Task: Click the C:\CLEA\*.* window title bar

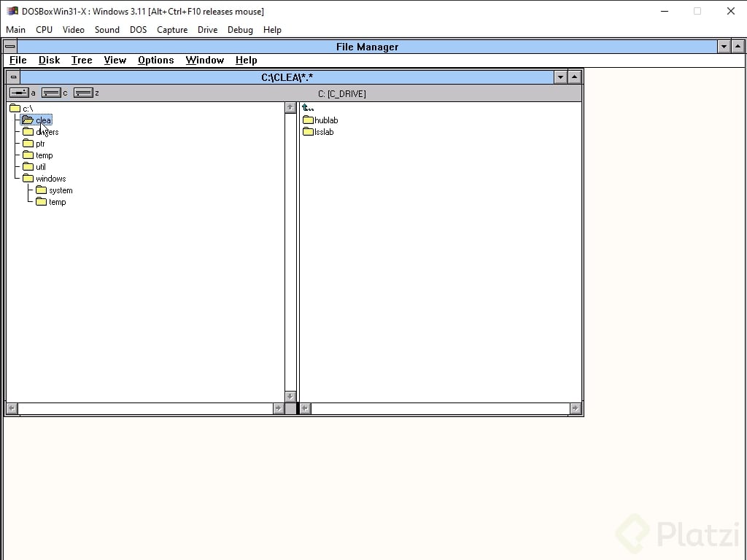Action: pos(287,77)
